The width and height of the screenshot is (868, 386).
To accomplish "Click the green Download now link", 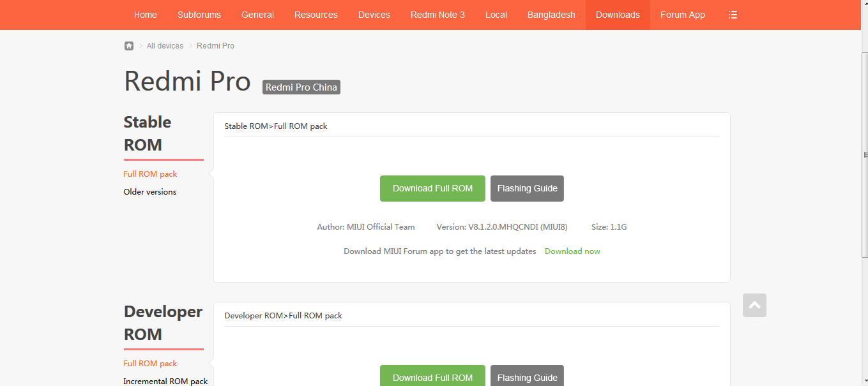I will click(x=572, y=251).
